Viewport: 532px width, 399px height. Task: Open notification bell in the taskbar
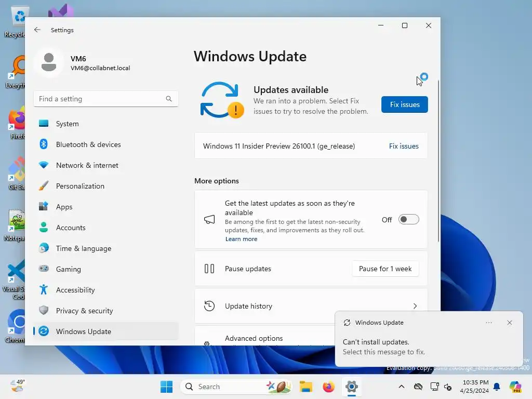pos(497,387)
